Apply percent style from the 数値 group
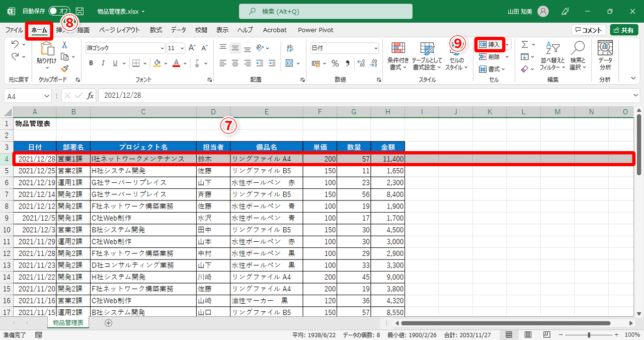 pos(335,63)
